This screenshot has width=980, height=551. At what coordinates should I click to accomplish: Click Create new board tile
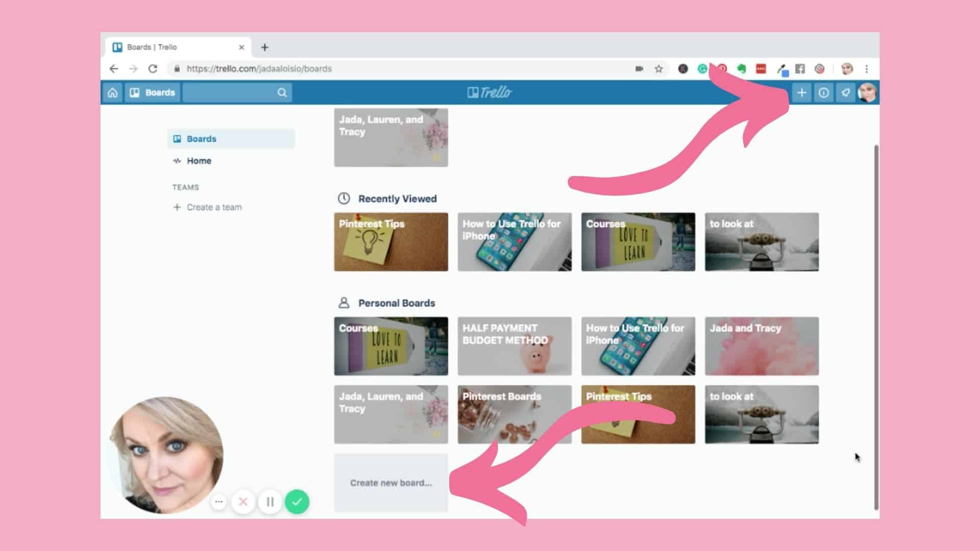[x=391, y=483]
